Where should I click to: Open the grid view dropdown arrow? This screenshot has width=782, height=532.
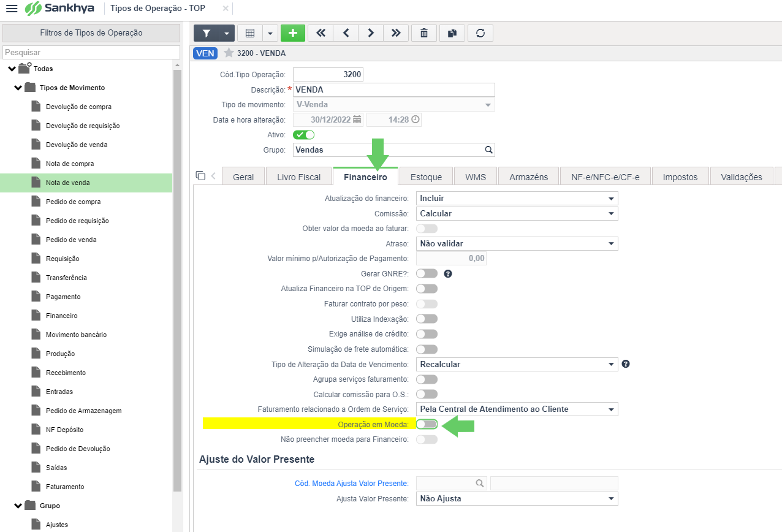270,33
